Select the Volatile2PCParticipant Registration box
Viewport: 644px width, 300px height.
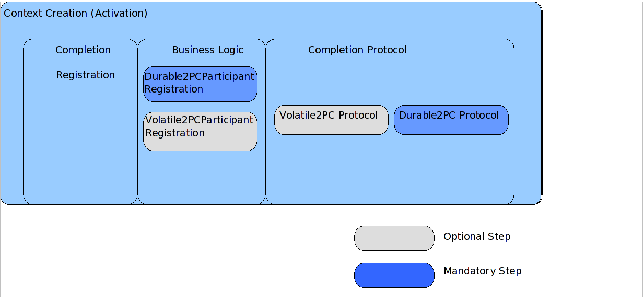200,131
